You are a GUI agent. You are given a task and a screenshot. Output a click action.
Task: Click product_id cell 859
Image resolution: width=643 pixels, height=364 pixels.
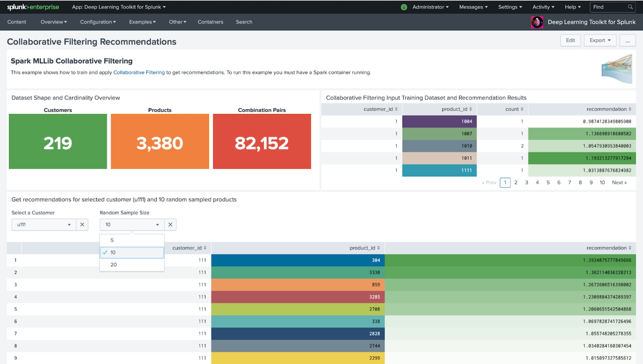[298, 285]
